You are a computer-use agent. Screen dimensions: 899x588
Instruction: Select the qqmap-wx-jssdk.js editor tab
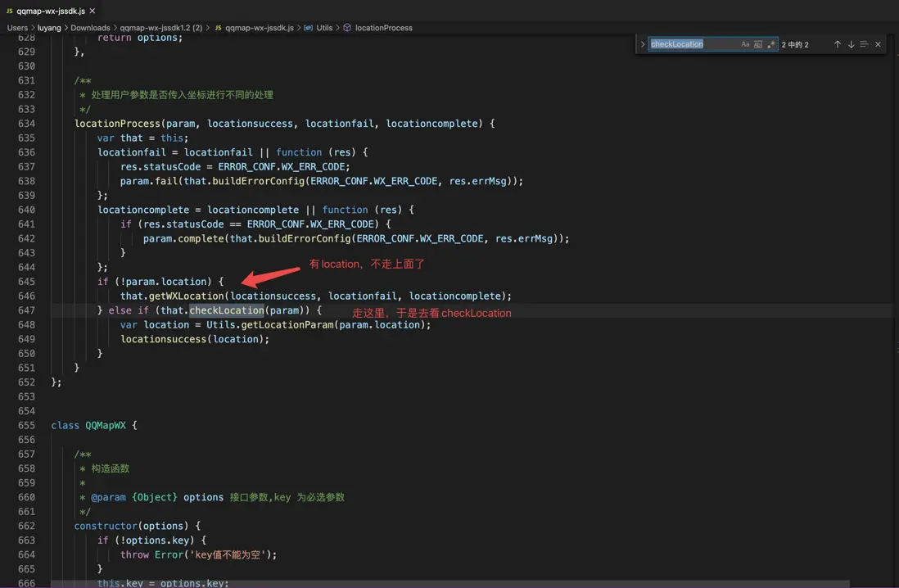49,11
